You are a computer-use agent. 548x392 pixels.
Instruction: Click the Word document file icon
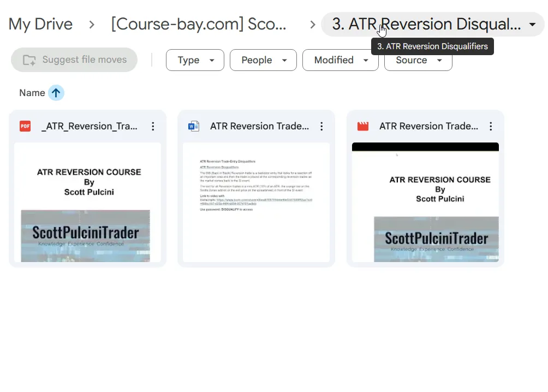194,126
